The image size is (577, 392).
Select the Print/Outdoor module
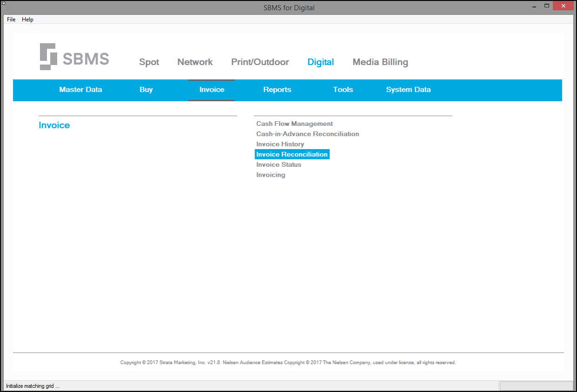click(260, 62)
